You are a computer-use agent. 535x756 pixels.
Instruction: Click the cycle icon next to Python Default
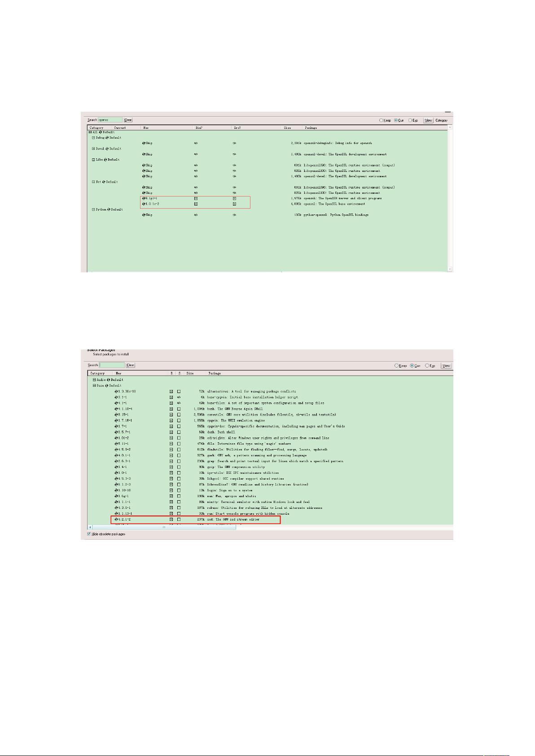(108, 210)
